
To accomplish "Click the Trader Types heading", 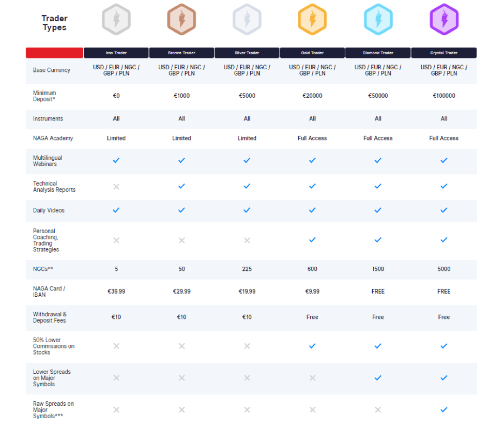I will [x=55, y=23].
